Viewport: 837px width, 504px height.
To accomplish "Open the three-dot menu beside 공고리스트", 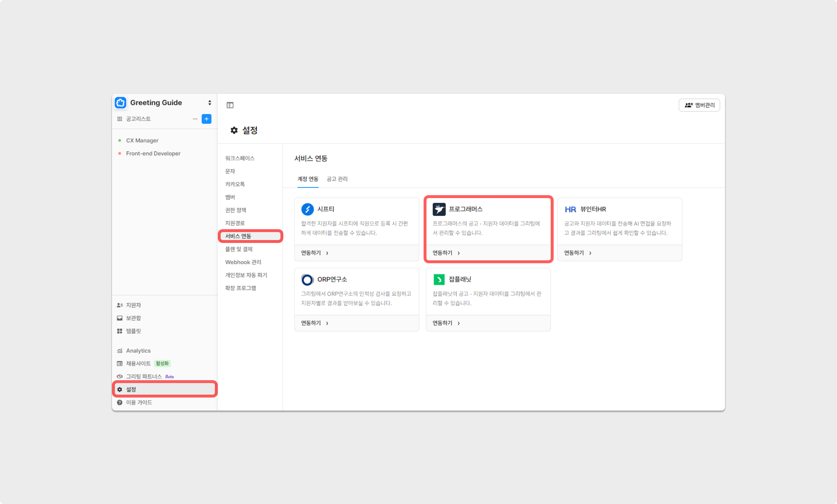I will click(195, 119).
